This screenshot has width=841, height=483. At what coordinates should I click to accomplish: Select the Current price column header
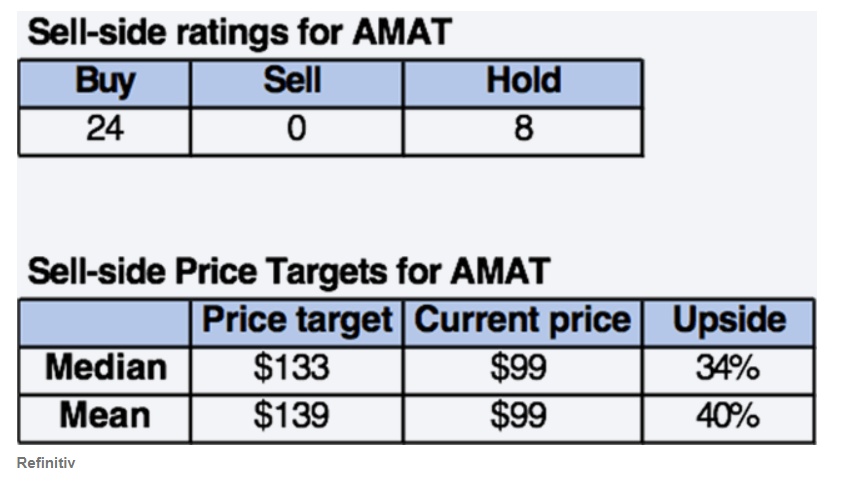point(522,321)
